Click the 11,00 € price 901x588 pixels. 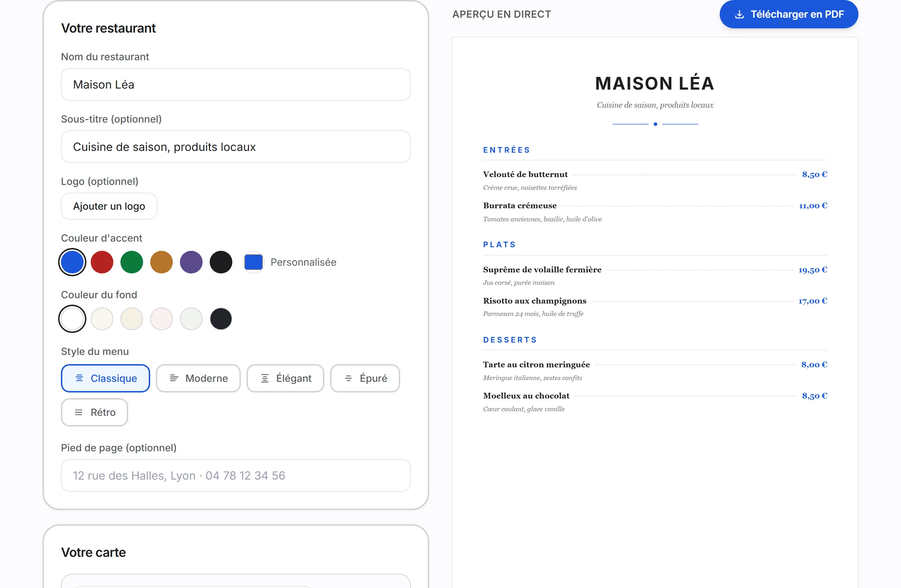(x=813, y=205)
